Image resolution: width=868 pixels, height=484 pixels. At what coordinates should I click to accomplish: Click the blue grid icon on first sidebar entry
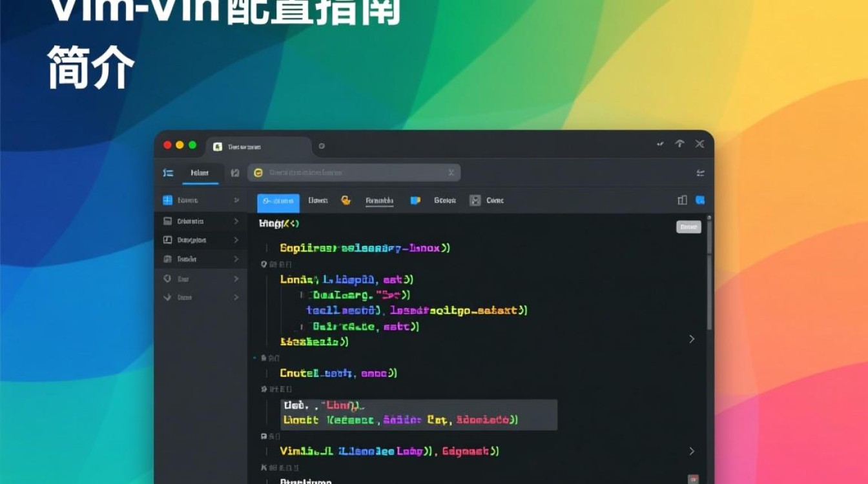167,201
